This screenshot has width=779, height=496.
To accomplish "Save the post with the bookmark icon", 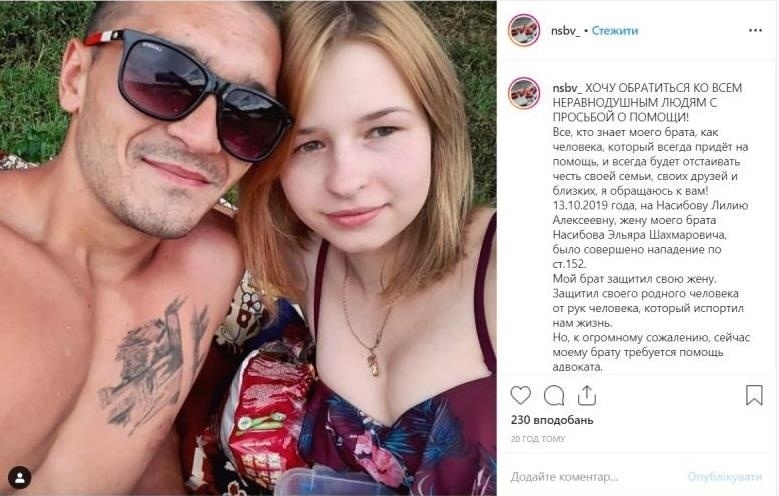I will (x=754, y=396).
